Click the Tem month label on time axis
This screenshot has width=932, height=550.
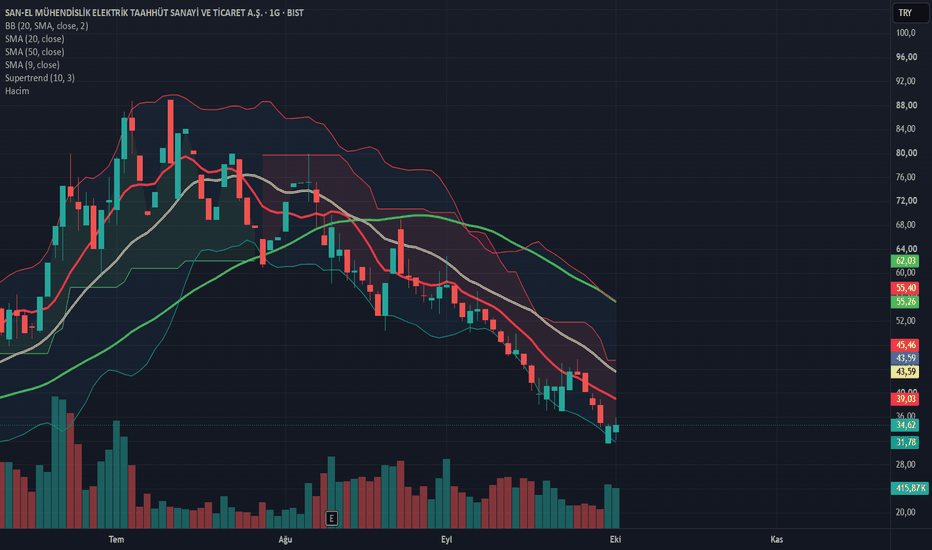(x=116, y=539)
